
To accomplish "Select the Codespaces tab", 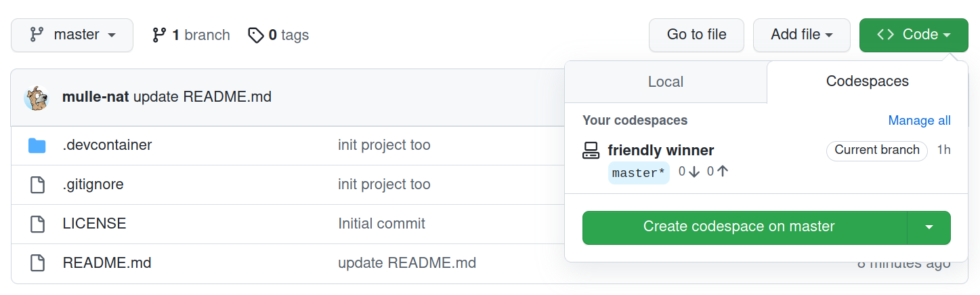I will (x=868, y=82).
